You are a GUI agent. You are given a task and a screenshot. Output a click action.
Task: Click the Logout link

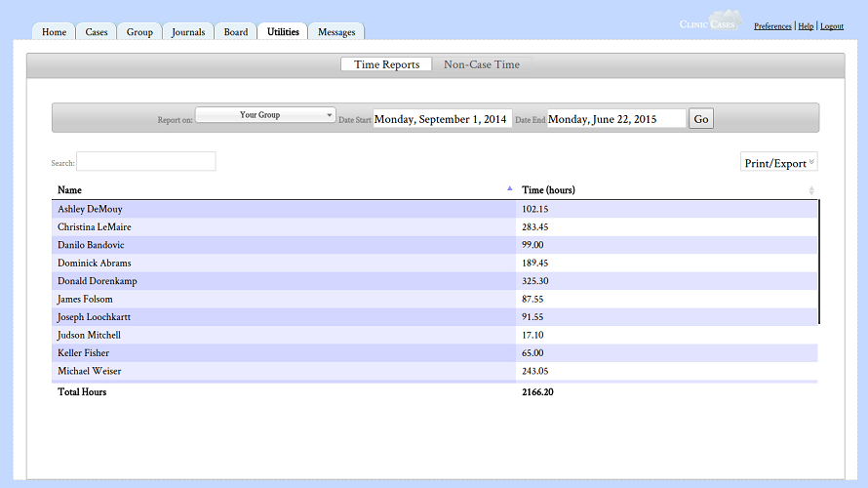point(832,26)
